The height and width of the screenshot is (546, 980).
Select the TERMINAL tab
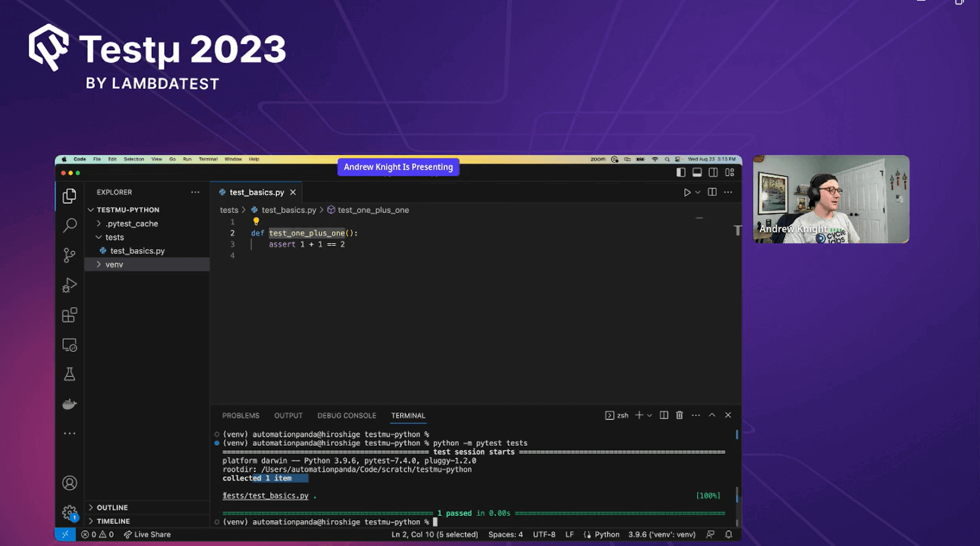409,416
